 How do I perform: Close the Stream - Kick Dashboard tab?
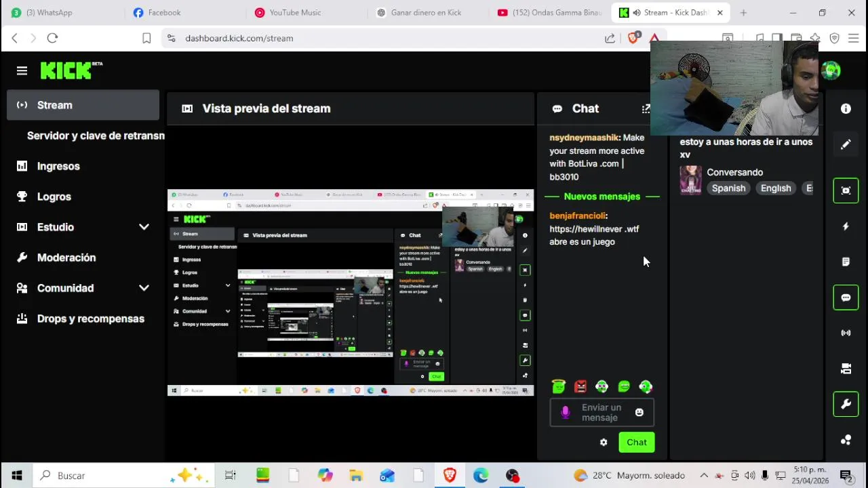(720, 12)
